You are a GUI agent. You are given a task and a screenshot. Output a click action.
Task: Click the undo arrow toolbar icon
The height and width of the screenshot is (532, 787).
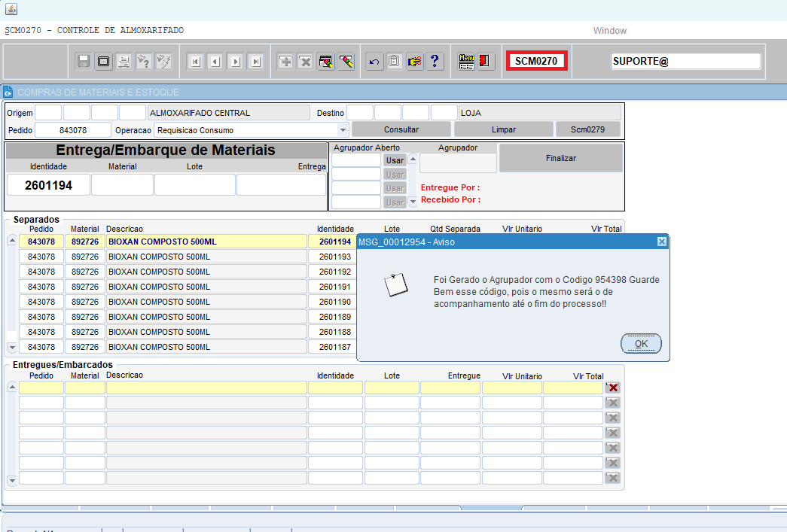374,62
